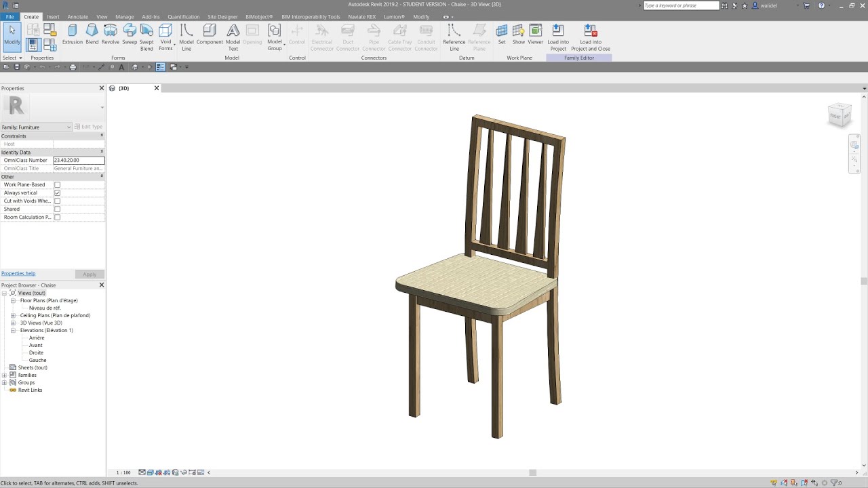Collapse the Views (tout) tree node

tap(5, 293)
